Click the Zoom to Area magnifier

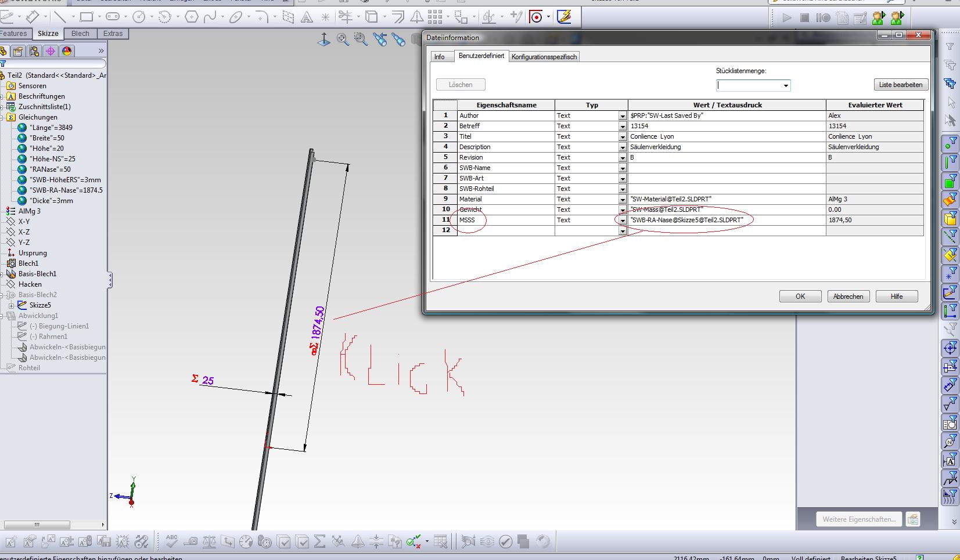click(361, 39)
